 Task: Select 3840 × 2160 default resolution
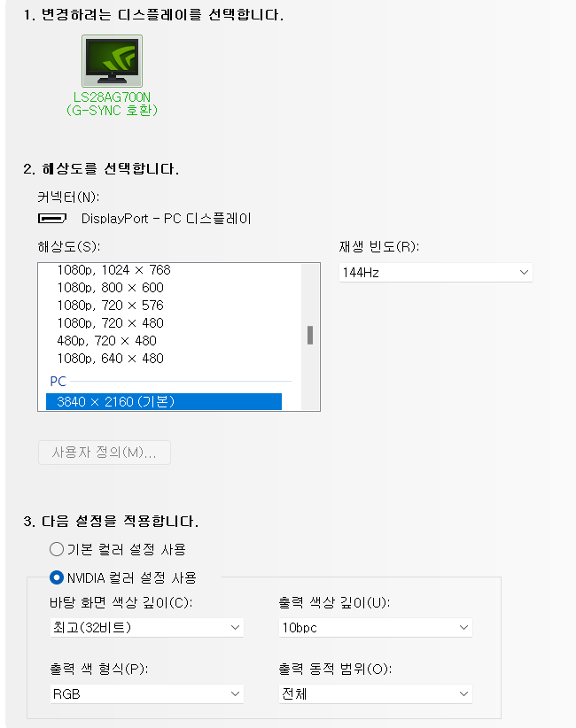(164, 402)
